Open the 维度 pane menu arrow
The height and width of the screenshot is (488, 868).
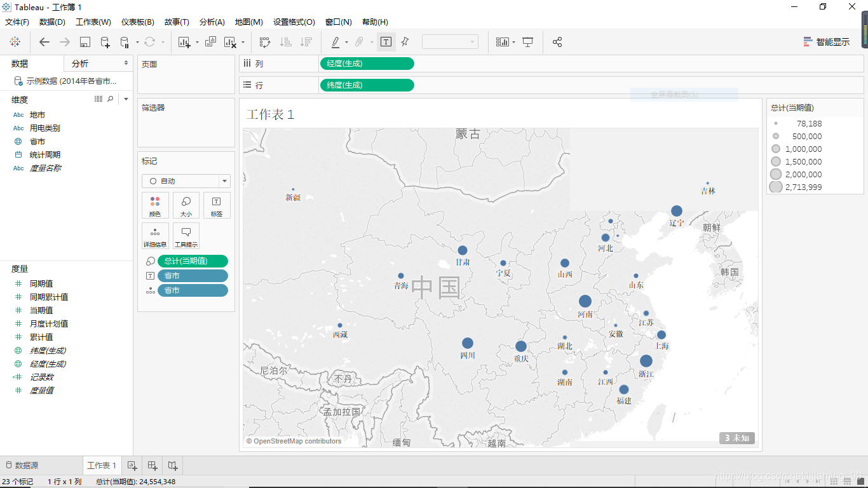click(x=126, y=99)
